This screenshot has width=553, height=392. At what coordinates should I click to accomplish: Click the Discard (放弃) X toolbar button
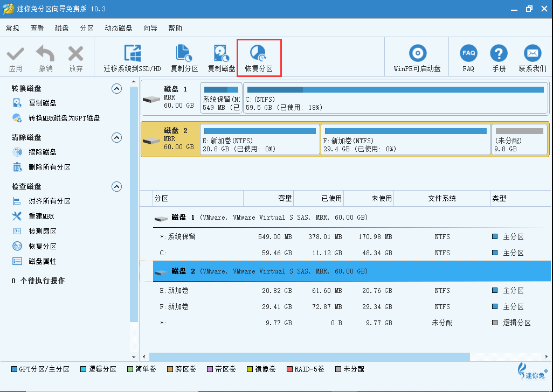coord(76,59)
